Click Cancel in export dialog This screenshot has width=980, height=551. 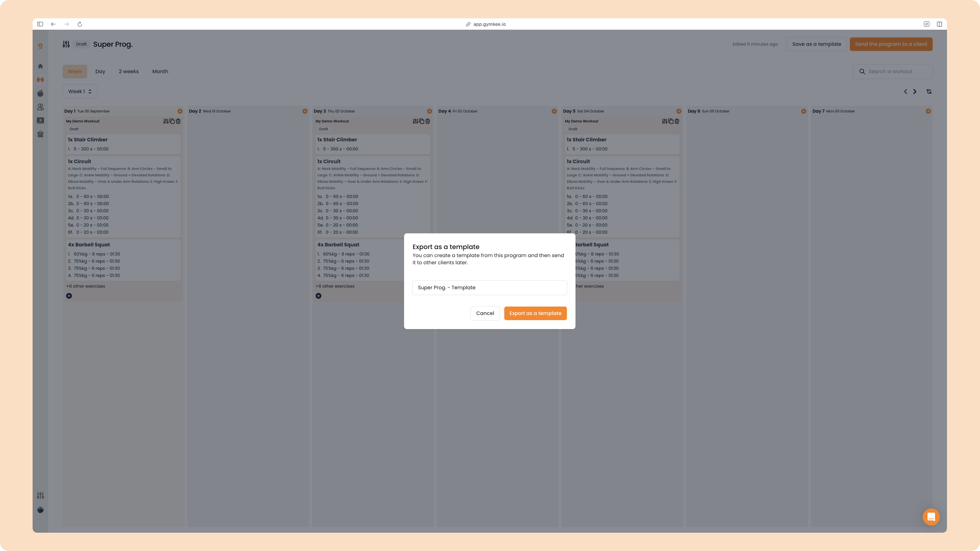(x=485, y=313)
